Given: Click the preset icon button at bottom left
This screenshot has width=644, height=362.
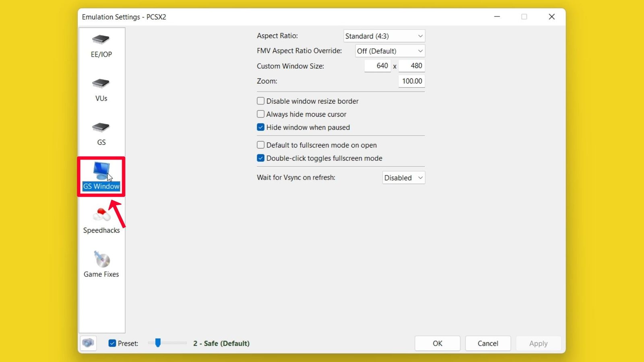Looking at the screenshot, I should coord(88,343).
